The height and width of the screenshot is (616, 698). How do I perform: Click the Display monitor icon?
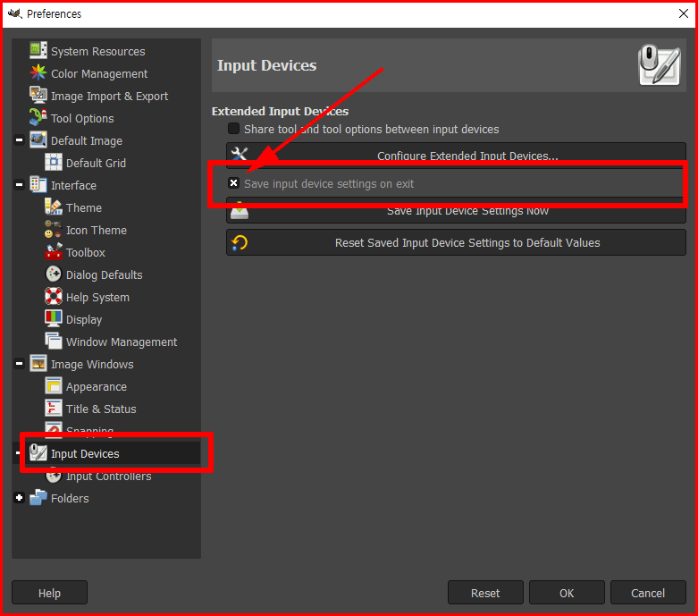tap(54, 318)
